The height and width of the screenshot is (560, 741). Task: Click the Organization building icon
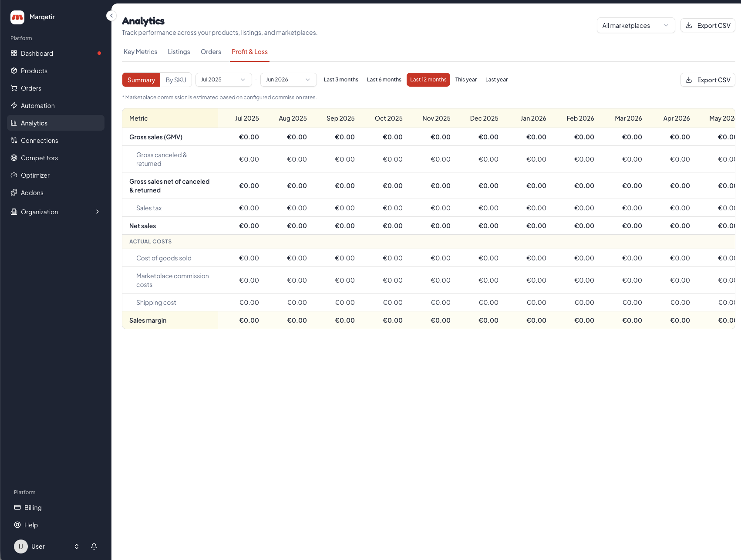[x=14, y=212]
